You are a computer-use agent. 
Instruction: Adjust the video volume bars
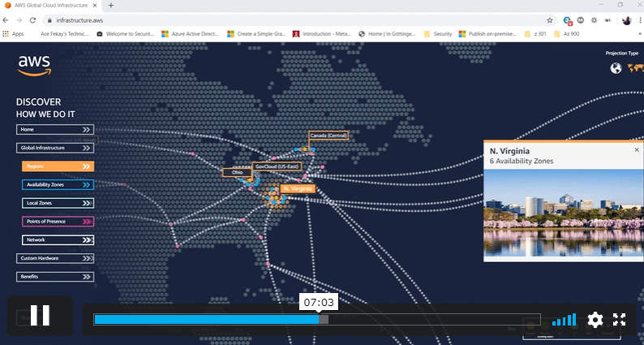[564, 320]
